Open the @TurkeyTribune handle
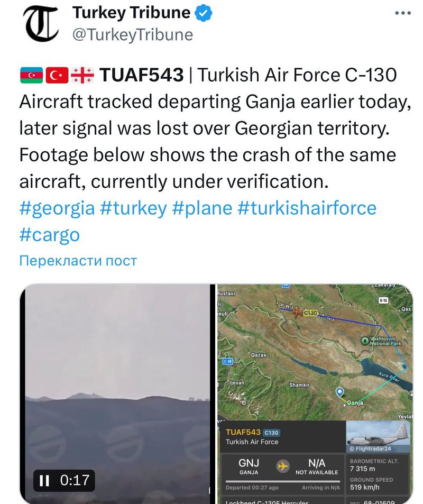423x504 pixels. point(132,35)
